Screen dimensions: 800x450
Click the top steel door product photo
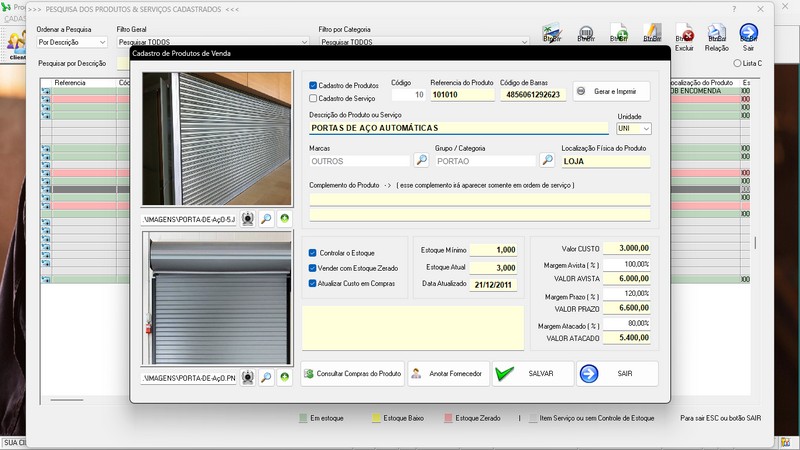(x=217, y=139)
